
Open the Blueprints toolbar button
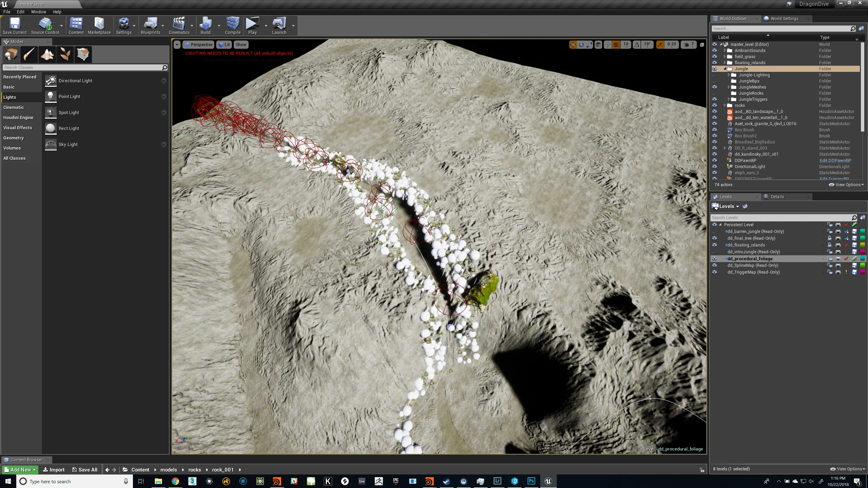[x=150, y=26]
